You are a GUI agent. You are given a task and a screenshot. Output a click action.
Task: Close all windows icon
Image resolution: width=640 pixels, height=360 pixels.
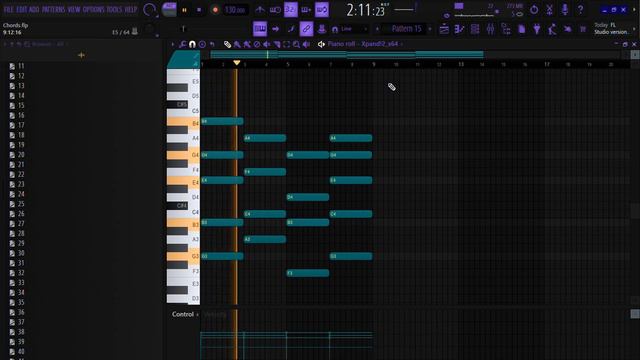coord(583,29)
